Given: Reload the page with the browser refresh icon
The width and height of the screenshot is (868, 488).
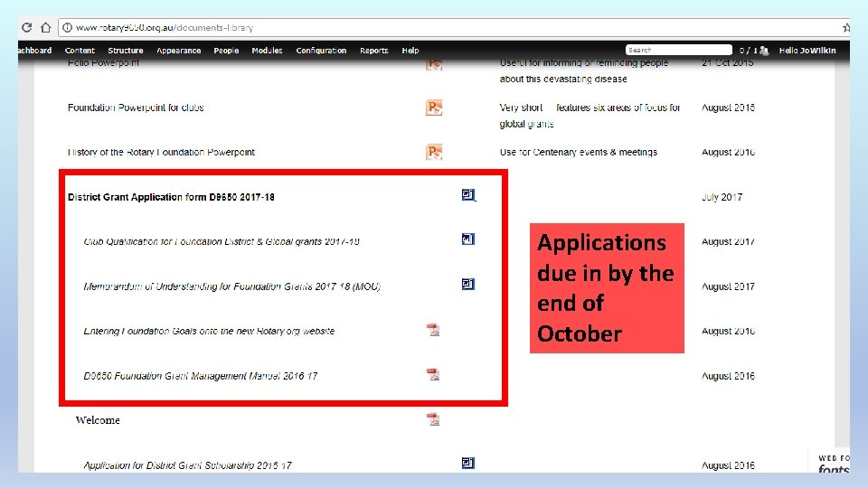Looking at the screenshot, I should pos(26,27).
